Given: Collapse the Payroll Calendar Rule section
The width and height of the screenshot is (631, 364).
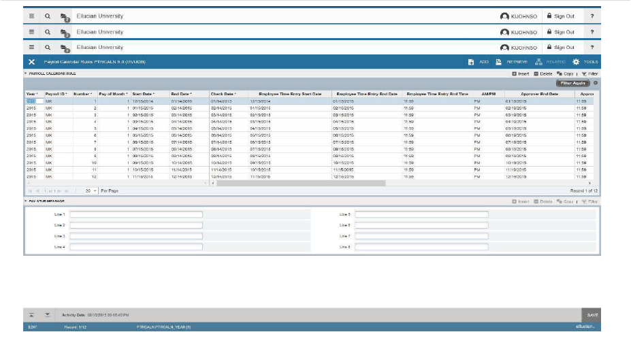Looking at the screenshot, I should tap(26, 73).
